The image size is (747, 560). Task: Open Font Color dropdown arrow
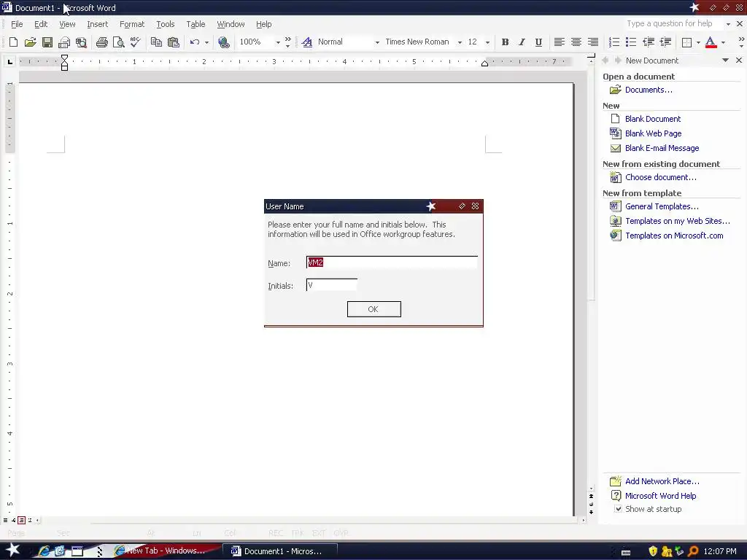click(723, 42)
